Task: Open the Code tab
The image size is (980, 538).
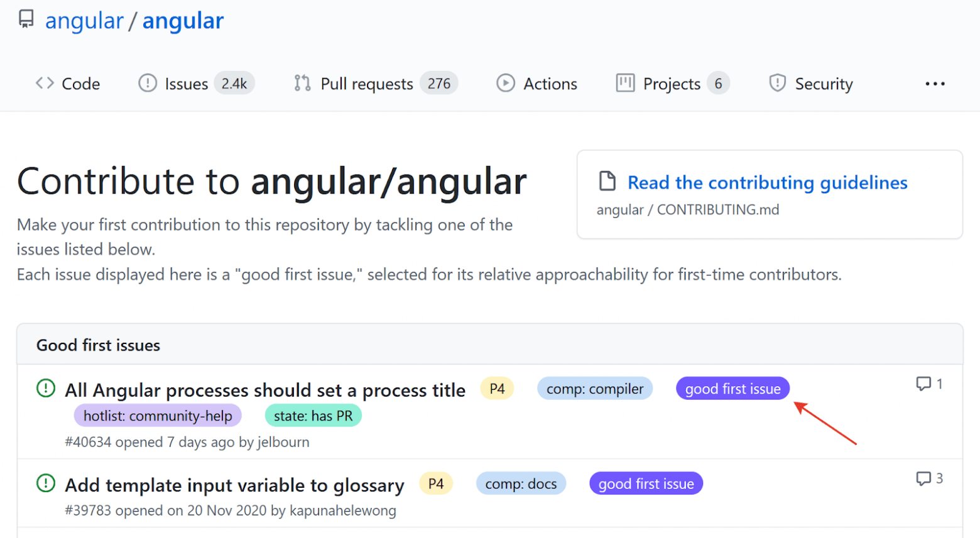Action: tap(68, 83)
